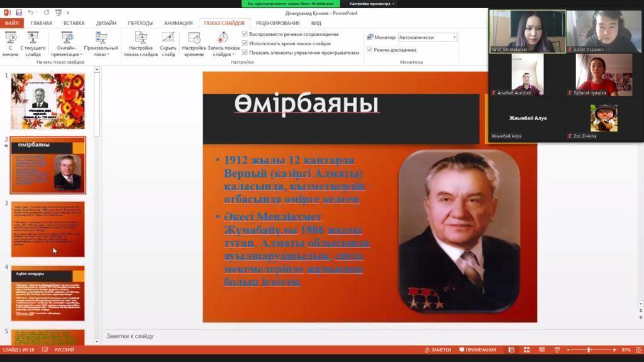Fit slide to current window icon
This screenshot has width=644, height=362.
point(638,349)
